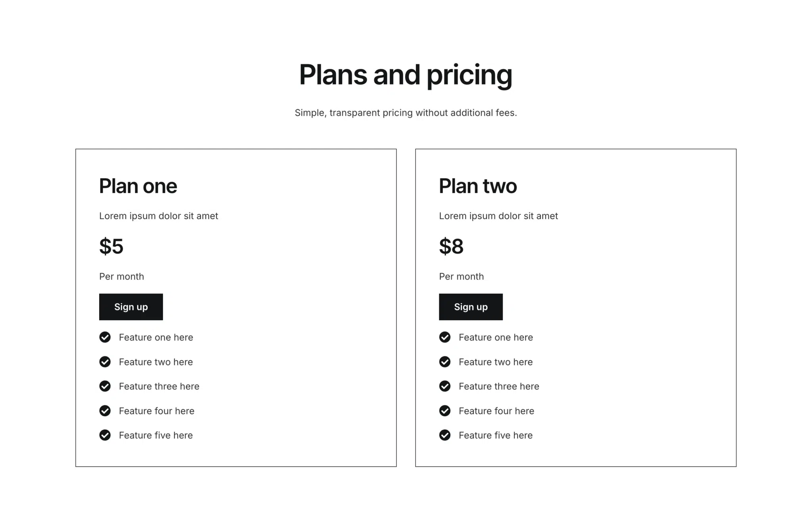The height and width of the screenshot is (522, 812).
Task: Click the $8 price in Plan two
Action: (x=451, y=246)
